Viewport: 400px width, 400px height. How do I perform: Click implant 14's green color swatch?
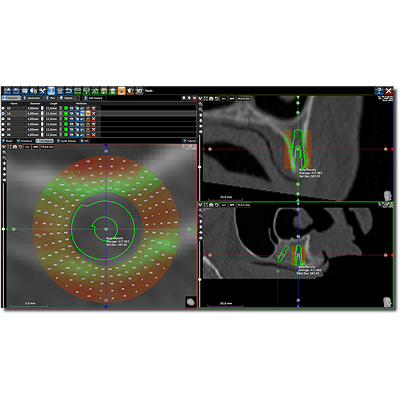click(x=66, y=113)
